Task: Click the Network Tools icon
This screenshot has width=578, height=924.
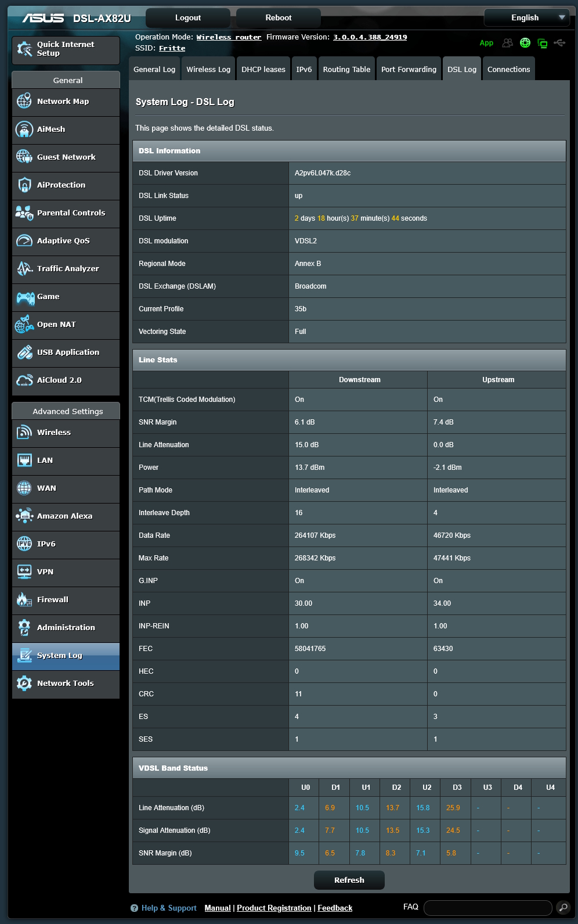Action: pos(24,683)
